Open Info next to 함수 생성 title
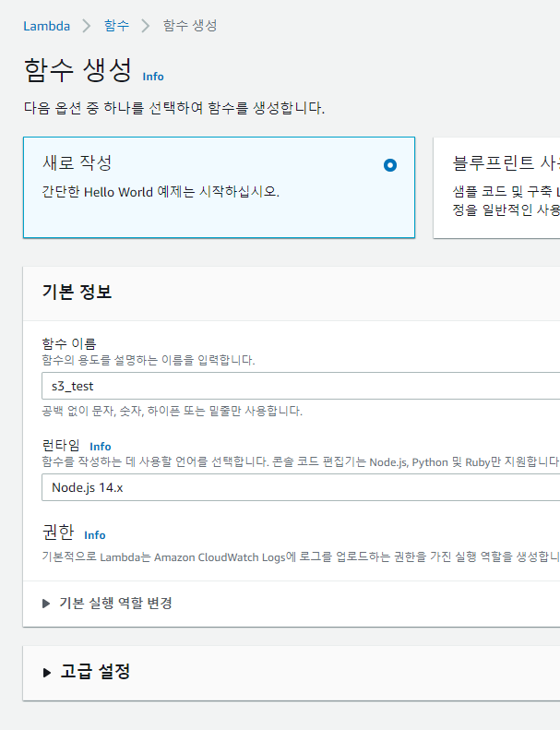This screenshot has width=560, height=730. [153, 77]
